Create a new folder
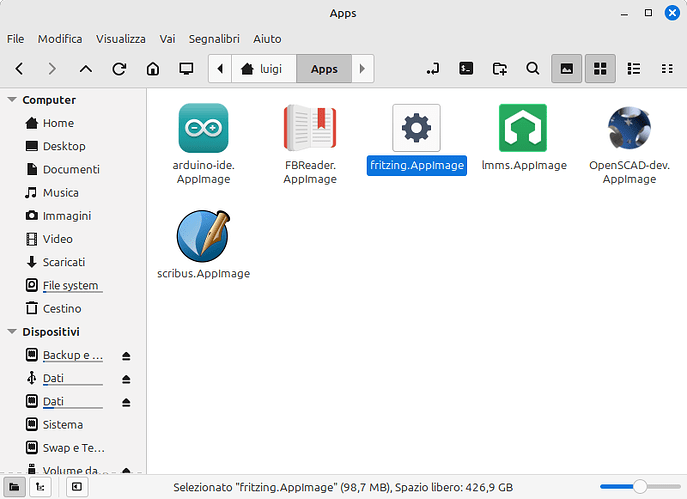Image resolution: width=687 pixels, height=499 pixels. click(x=499, y=69)
